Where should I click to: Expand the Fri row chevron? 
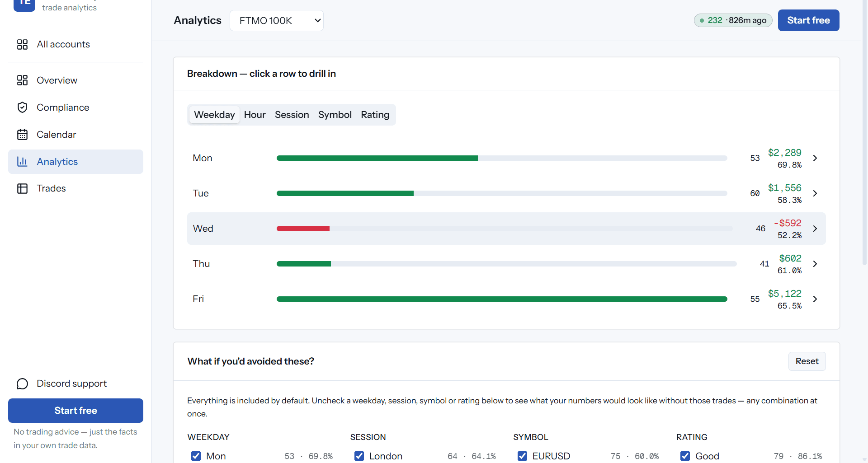coord(815,299)
